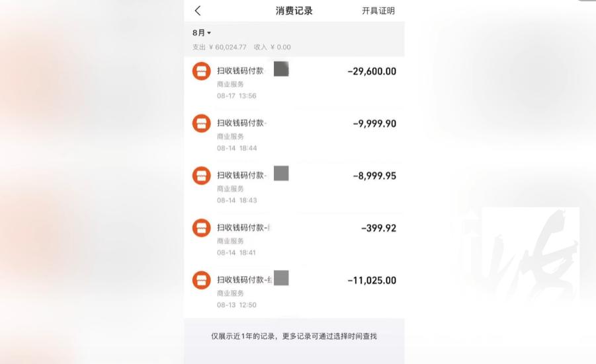Click 扫收钱码付款 title dated 08-14 18:44
The width and height of the screenshot is (596, 364).
241,123
